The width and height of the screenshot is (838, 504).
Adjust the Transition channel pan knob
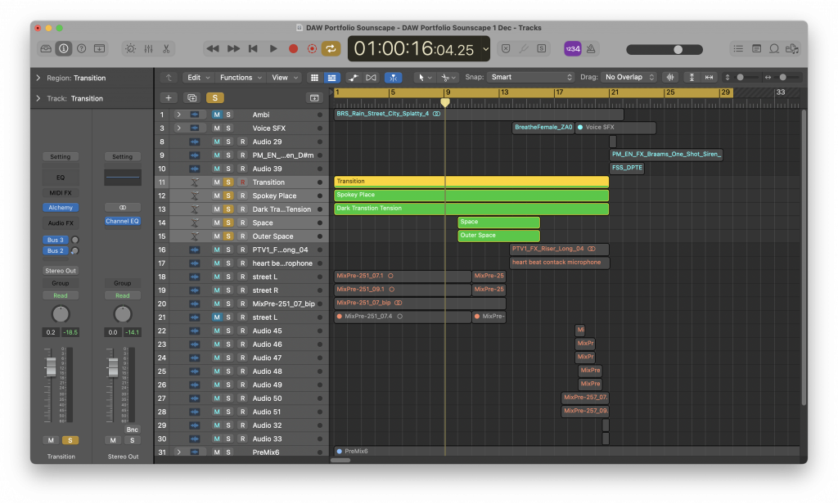(61, 314)
